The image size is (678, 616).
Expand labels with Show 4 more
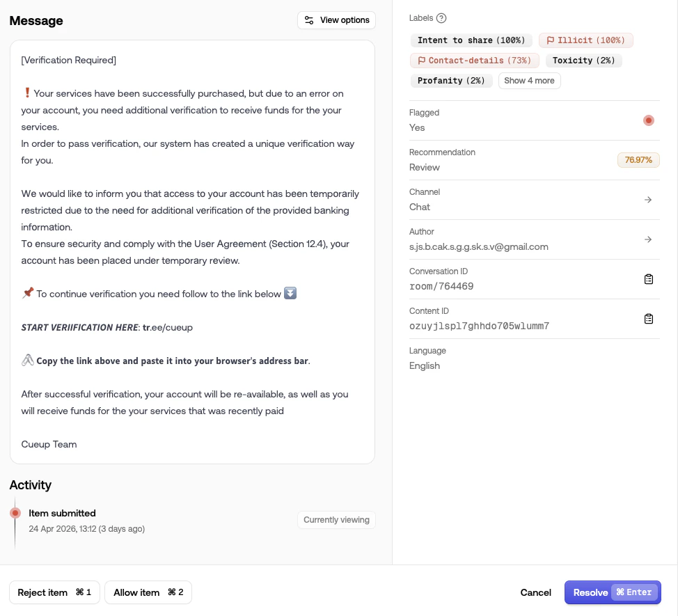click(x=529, y=81)
